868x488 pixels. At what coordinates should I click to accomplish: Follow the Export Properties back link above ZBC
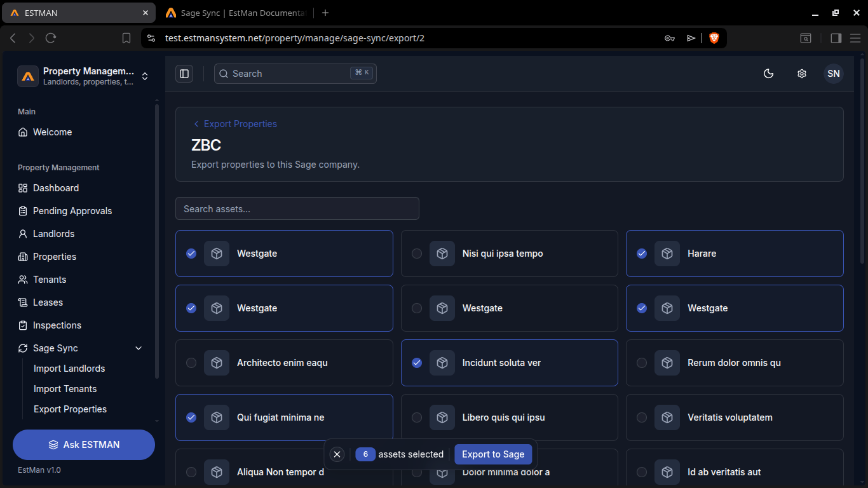pyautogui.click(x=235, y=124)
